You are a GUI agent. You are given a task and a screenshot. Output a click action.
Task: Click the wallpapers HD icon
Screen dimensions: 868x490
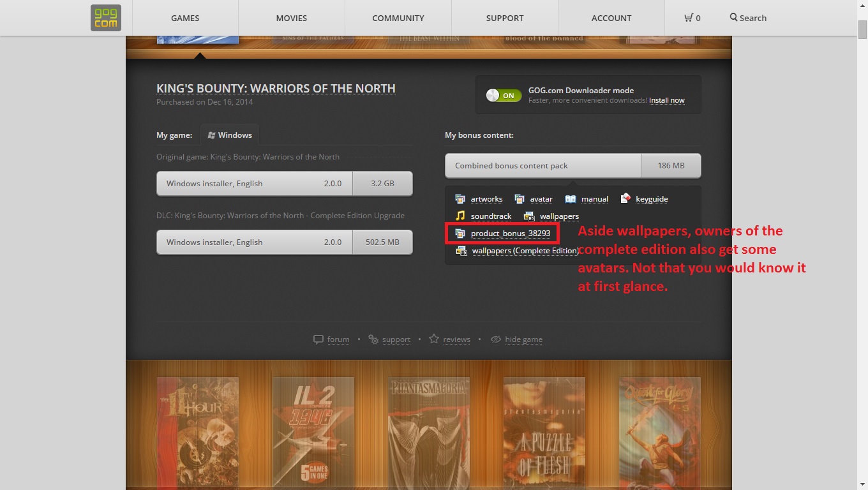coord(528,216)
